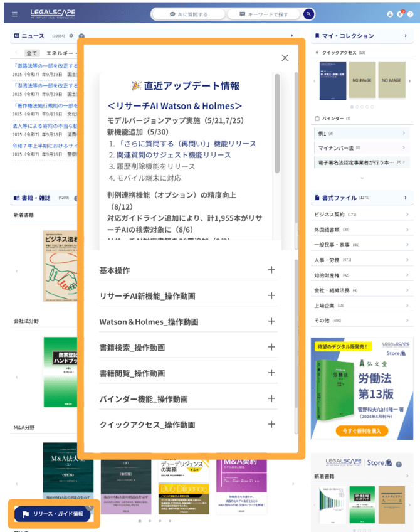Select the 全て news filter tab
Screen dimensions: 420x532
tap(32, 53)
